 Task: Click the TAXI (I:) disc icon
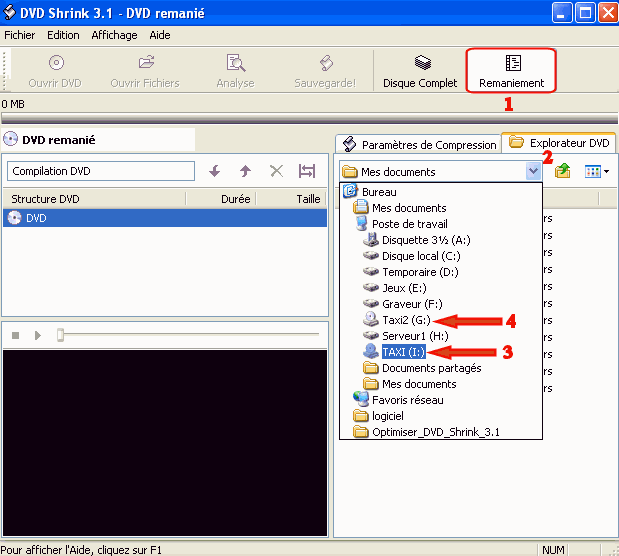(371, 351)
